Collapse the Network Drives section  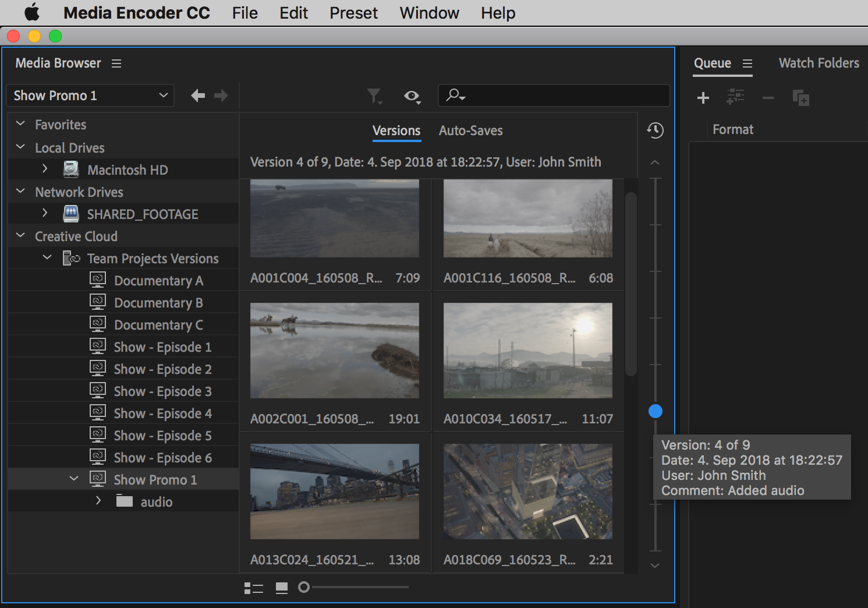pyautogui.click(x=20, y=191)
